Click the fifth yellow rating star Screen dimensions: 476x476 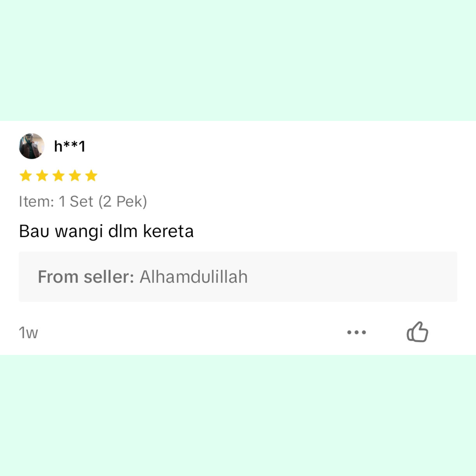click(x=91, y=176)
